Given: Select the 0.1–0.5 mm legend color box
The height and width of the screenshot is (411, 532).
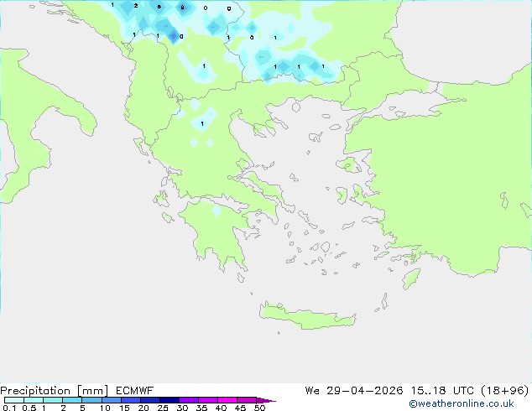Looking at the screenshot, I should click(14, 400).
